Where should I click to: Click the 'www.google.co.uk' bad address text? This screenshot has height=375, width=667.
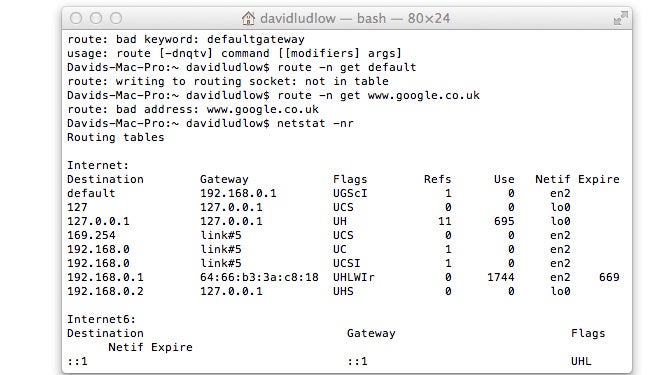(262, 109)
